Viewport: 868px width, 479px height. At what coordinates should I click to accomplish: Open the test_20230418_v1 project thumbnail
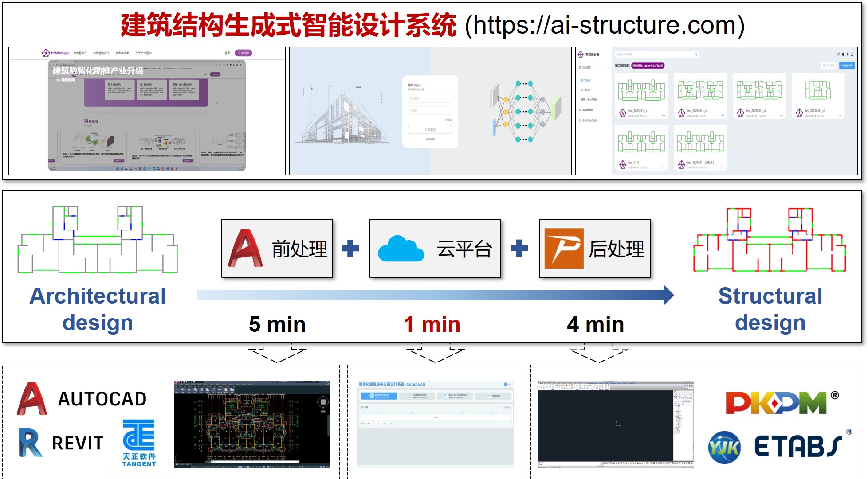pos(641,90)
